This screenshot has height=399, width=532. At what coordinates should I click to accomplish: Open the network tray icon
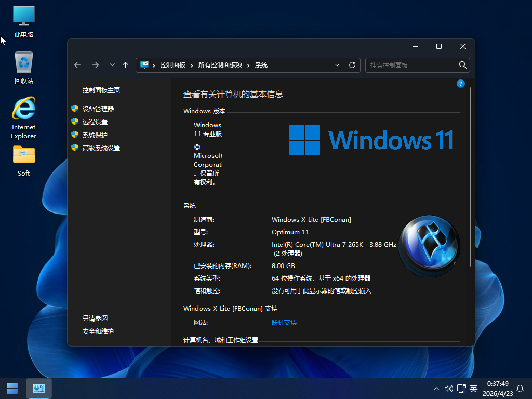(x=461, y=389)
